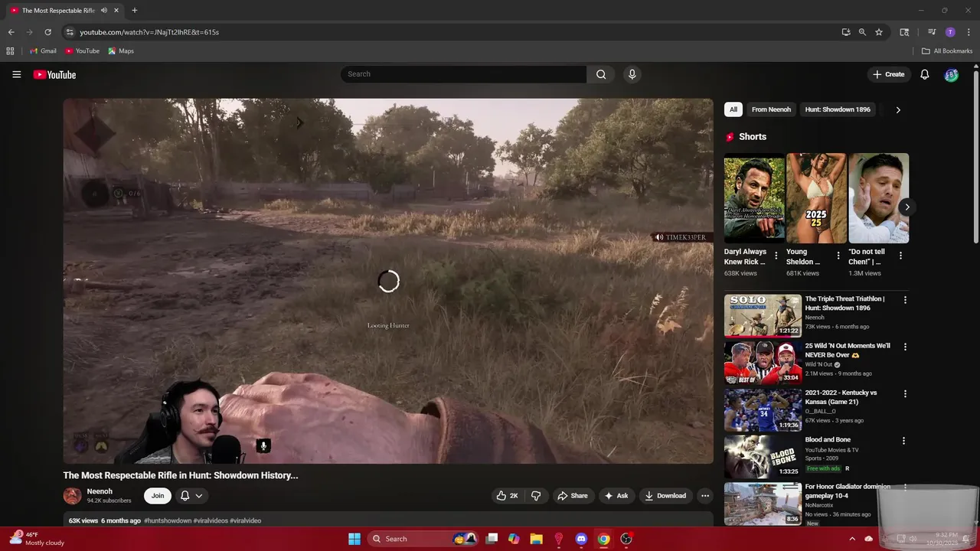980x551 pixels.
Task: Open Windows taskbar Search box
Action: 423,539
